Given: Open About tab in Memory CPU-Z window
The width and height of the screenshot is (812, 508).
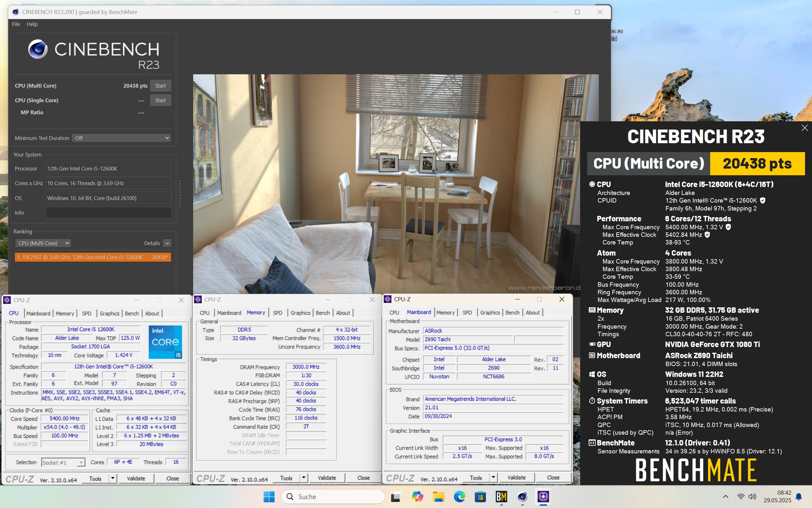Looking at the screenshot, I should [x=343, y=312].
